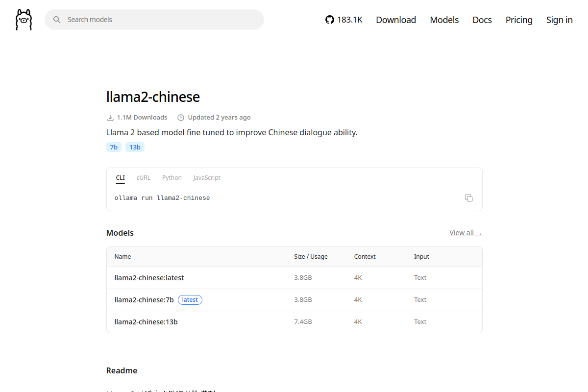Open llama2-chinese:latest model row

[x=294, y=278]
